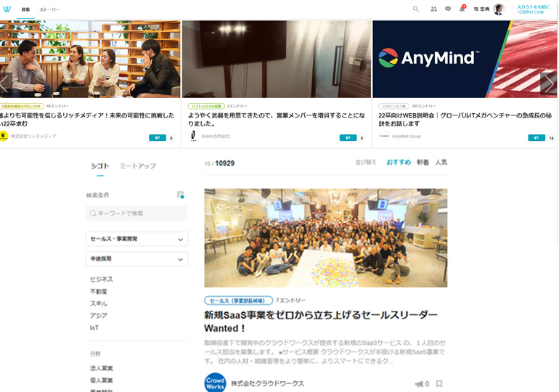Open the messages chat bubble icon
The width and height of the screenshot is (559, 392).
(448, 9)
